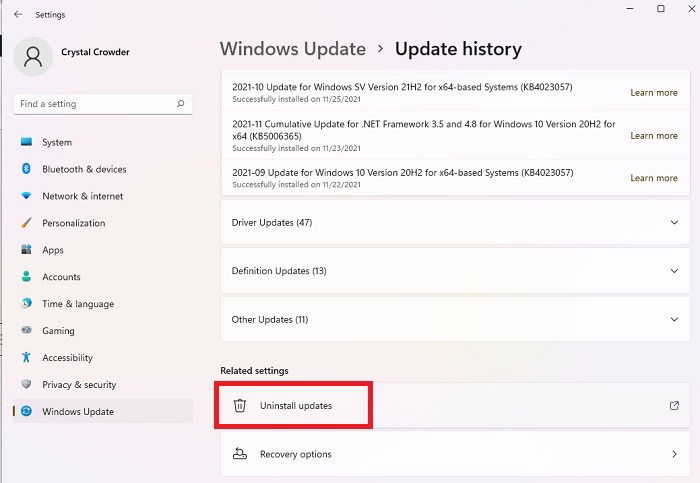Click the back arrow in Settings

click(18, 14)
